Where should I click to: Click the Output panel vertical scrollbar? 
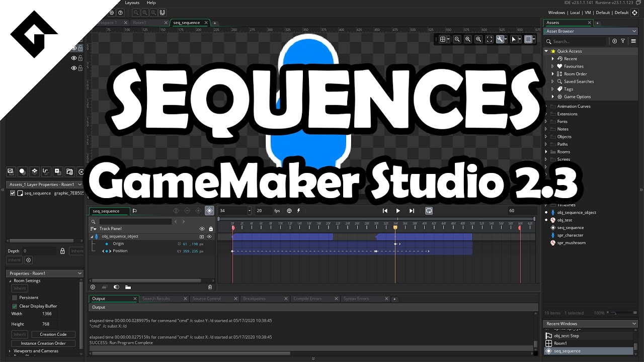535,344
